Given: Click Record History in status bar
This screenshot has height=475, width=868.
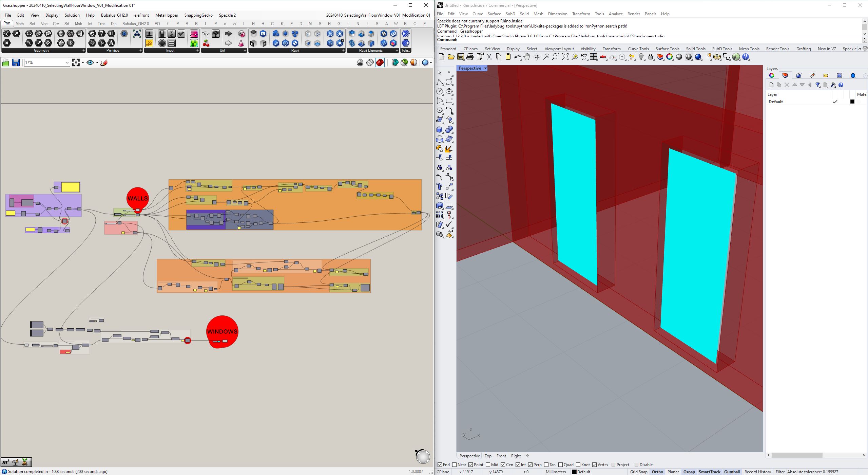Looking at the screenshot, I should click(x=757, y=472).
